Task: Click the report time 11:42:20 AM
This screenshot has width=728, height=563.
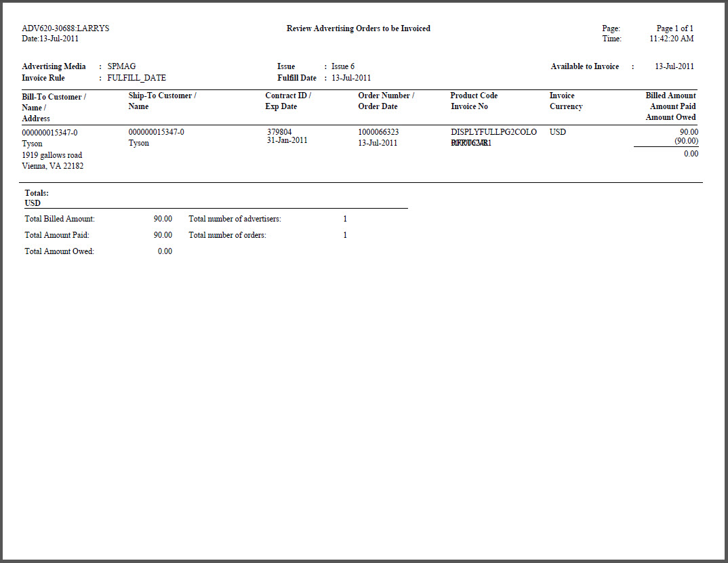Action: point(671,39)
